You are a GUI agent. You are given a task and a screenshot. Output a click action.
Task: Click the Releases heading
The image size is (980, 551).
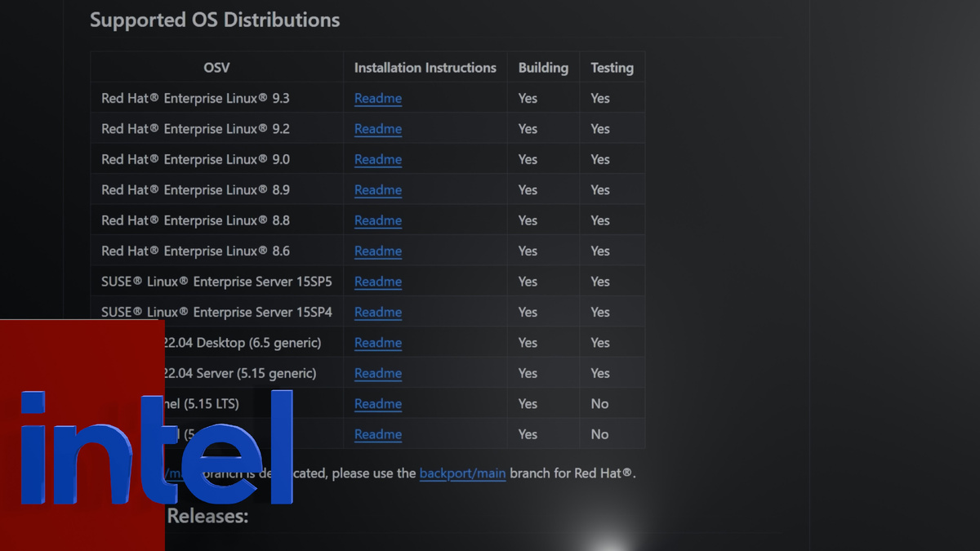207,516
